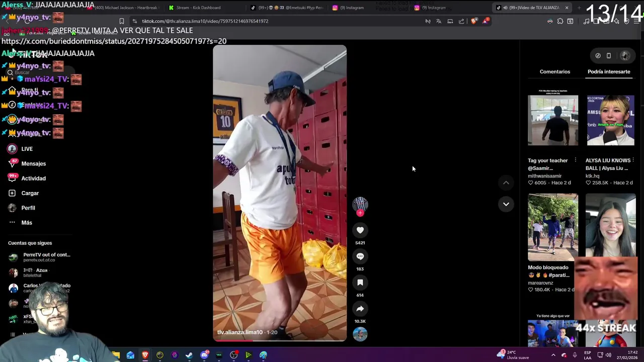Viewport: 644px width, 362px height.
Task: Open the volume speaker tray icon
Action: point(608,355)
